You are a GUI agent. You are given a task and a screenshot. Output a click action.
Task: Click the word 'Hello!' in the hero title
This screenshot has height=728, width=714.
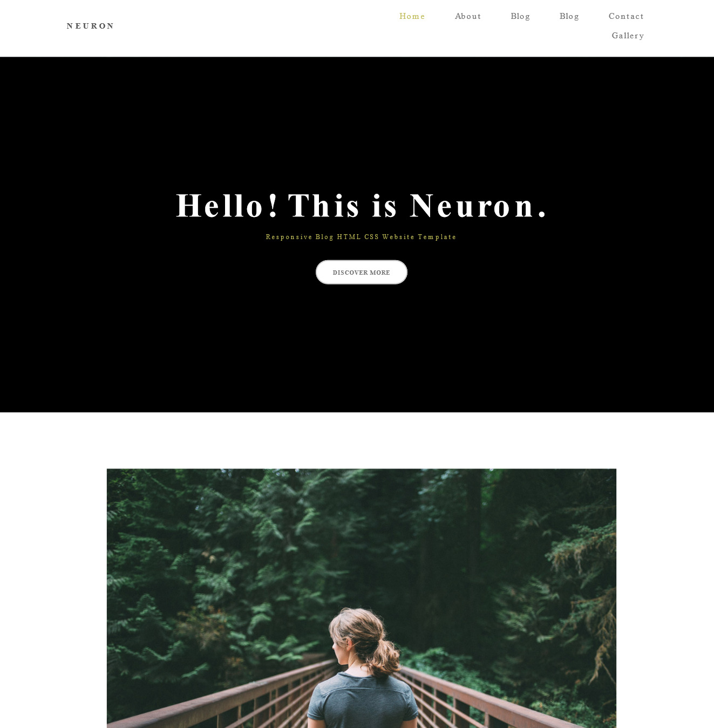[227, 206]
